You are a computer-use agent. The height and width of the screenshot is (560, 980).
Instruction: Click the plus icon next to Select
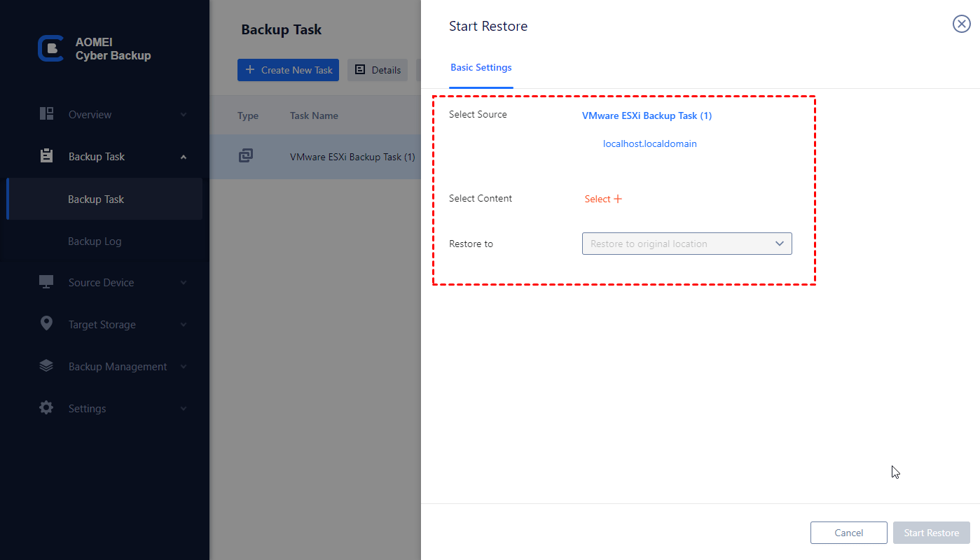point(618,199)
